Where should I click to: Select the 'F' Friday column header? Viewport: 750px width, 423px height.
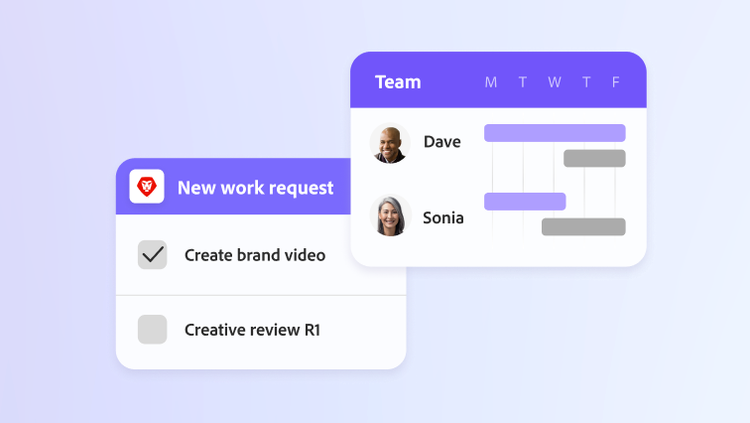[616, 82]
